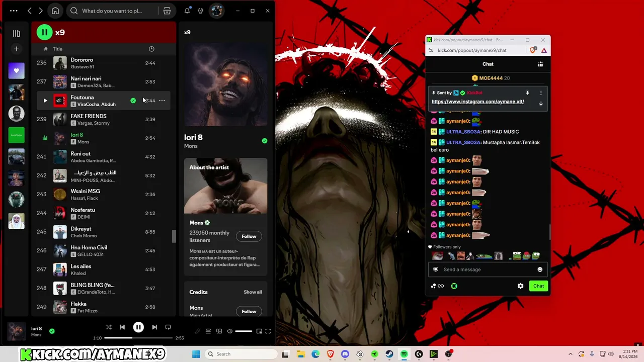Show lyrics with the microphone icon
The width and height of the screenshot is (644, 362).
click(x=197, y=331)
